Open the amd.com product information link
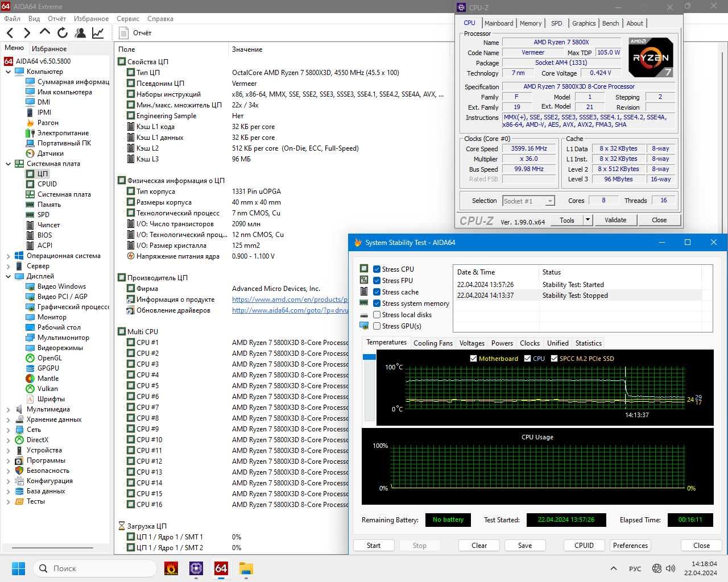 click(289, 300)
